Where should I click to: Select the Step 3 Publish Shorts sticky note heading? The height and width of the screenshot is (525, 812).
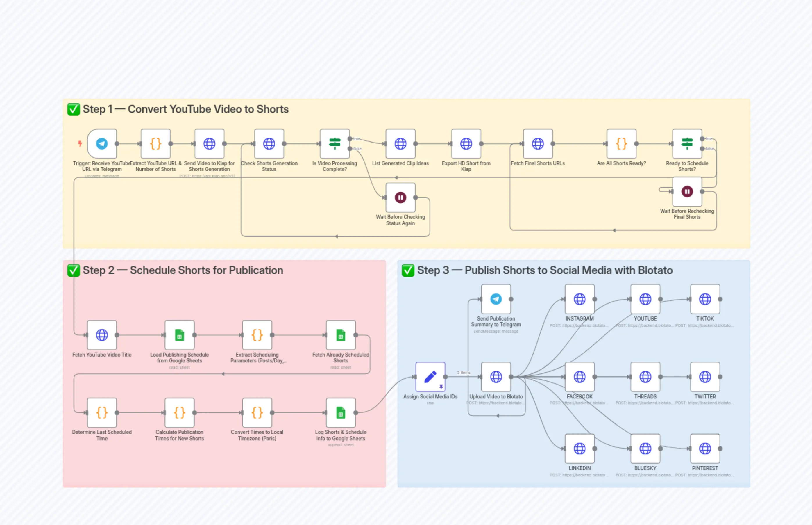544,270
